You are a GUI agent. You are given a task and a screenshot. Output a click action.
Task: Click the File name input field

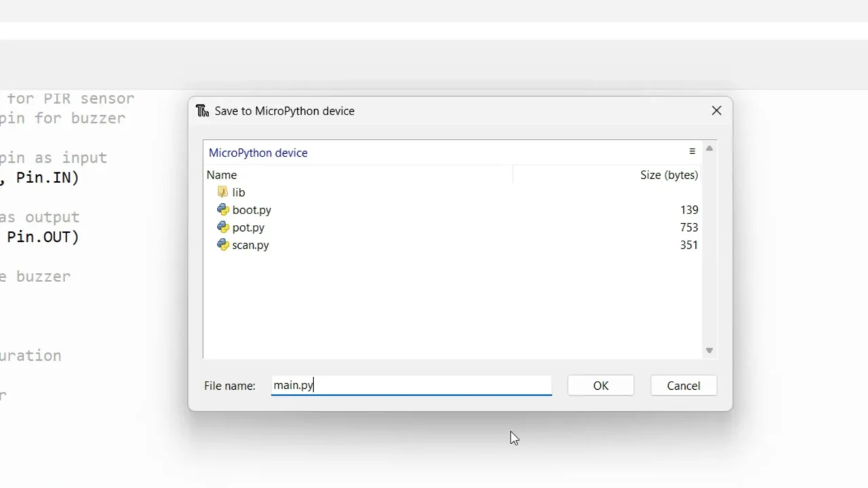[412, 385]
